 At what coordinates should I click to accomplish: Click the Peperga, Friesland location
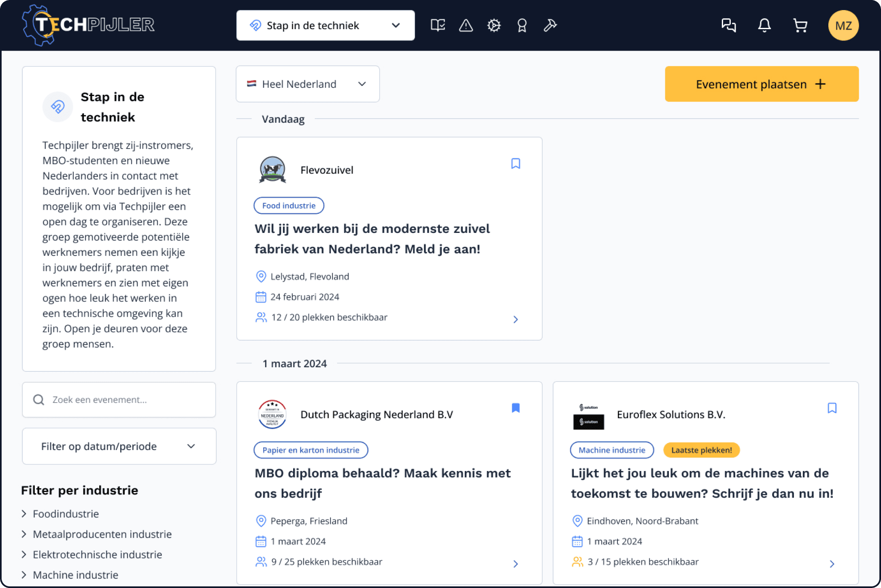[309, 521]
